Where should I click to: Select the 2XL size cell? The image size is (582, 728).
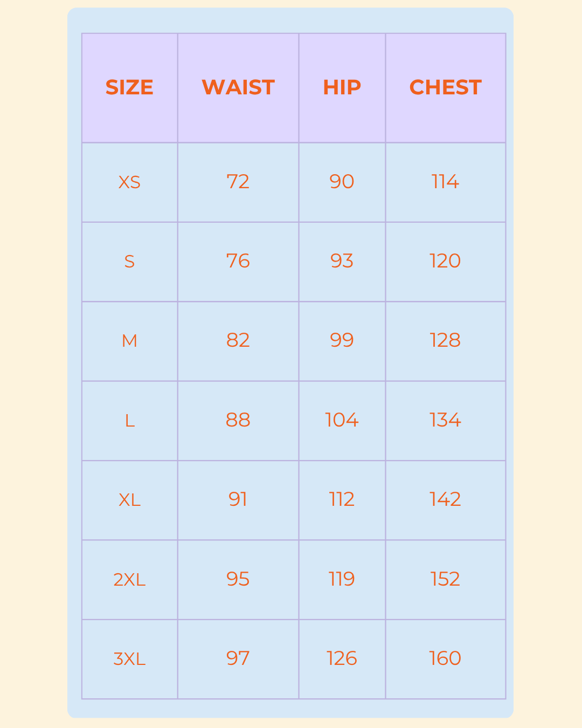[129, 580]
